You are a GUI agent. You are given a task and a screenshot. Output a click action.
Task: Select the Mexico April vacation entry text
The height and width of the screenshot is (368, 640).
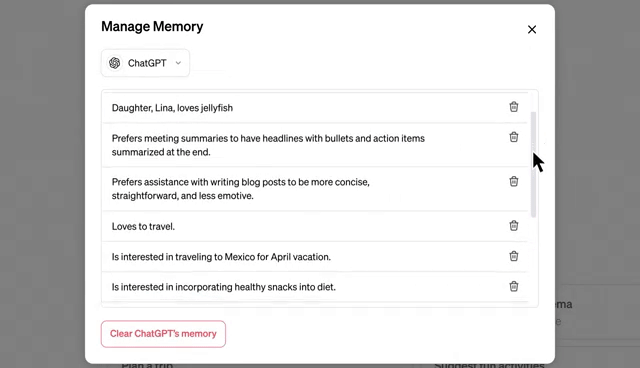[221, 257]
